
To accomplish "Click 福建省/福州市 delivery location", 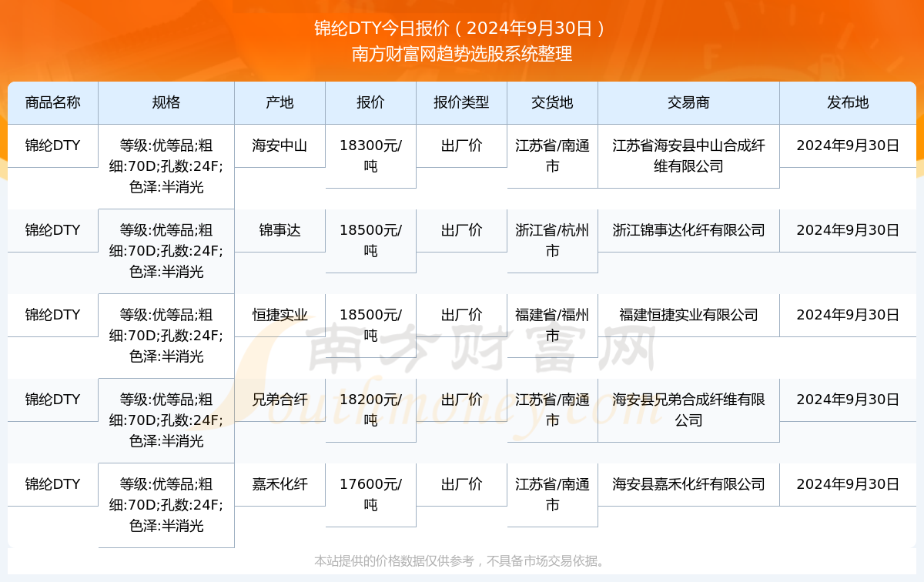I will coord(552,325).
